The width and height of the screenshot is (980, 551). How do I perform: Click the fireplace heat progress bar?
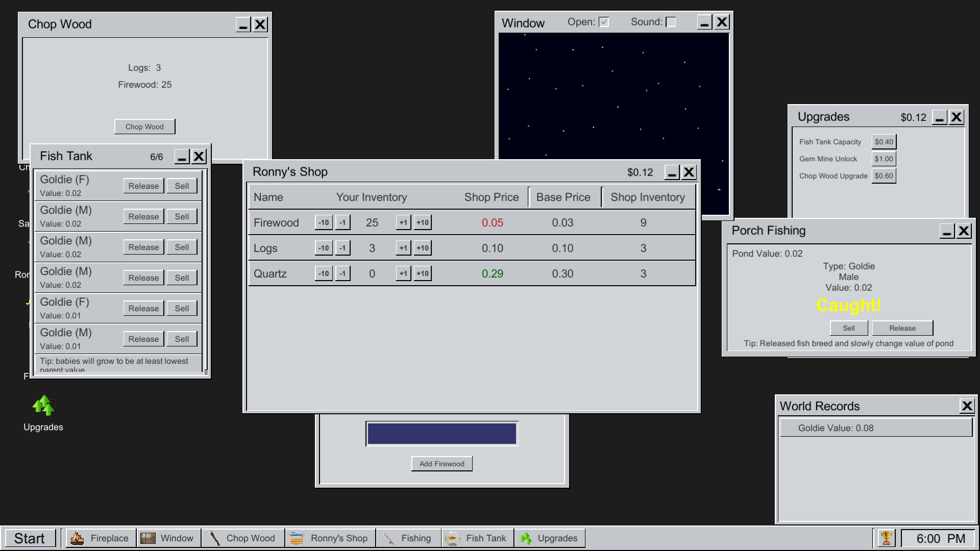click(x=442, y=434)
